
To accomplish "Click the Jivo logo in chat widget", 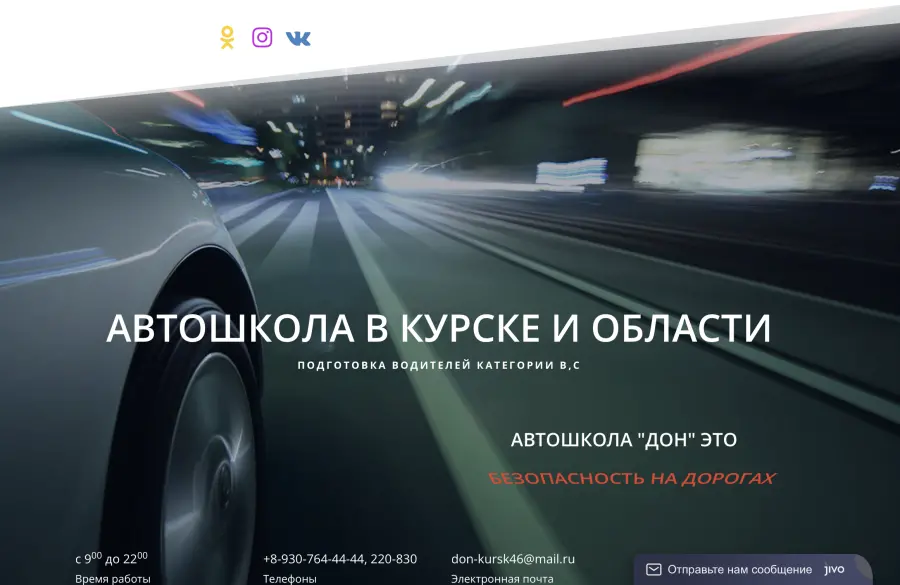I will pos(834,569).
